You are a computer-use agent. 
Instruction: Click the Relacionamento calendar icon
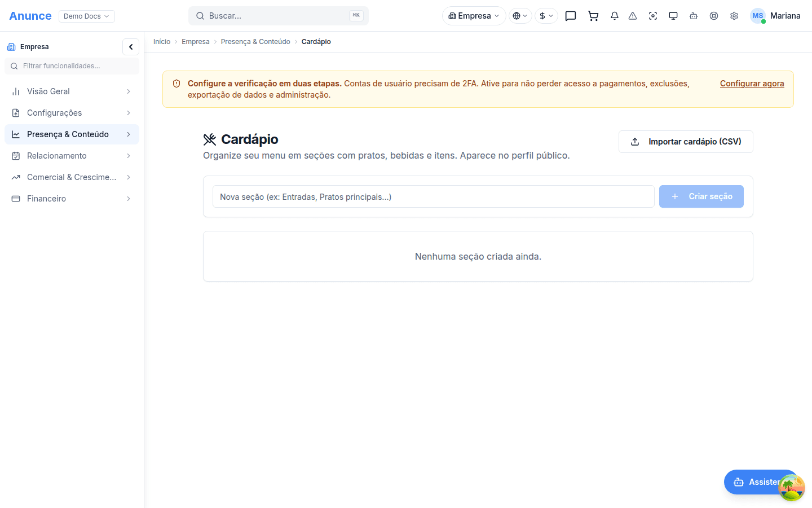[16, 156]
